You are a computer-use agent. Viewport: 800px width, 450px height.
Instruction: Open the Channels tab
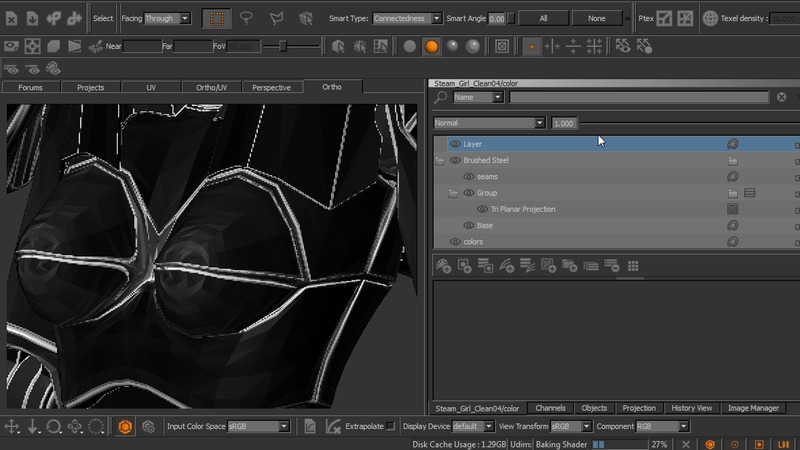pyautogui.click(x=550, y=408)
